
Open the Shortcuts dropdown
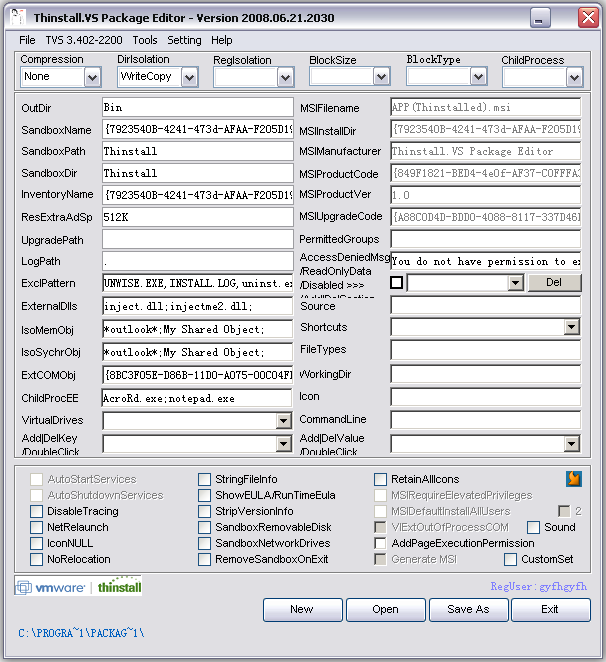[571, 327]
